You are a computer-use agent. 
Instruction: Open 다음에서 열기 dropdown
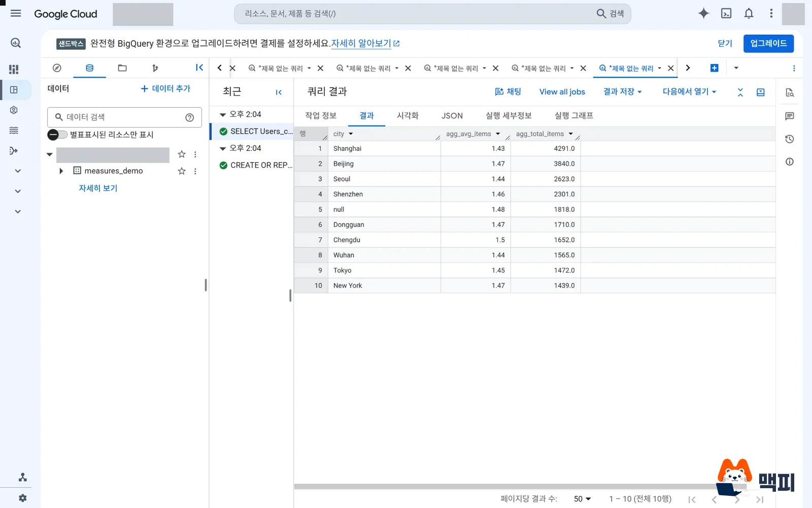pyautogui.click(x=689, y=91)
